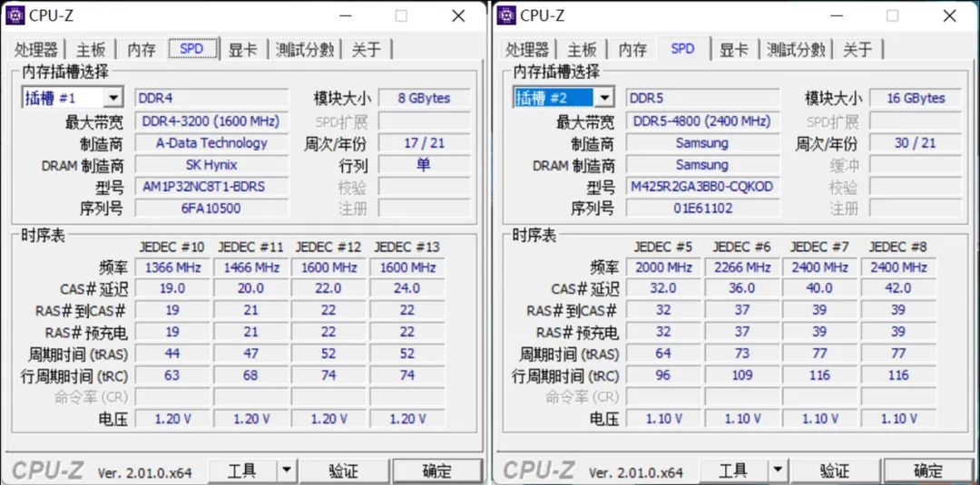Open 工具 dropdown arrow in right window
This screenshot has width=980, height=485.
coord(778,470)
